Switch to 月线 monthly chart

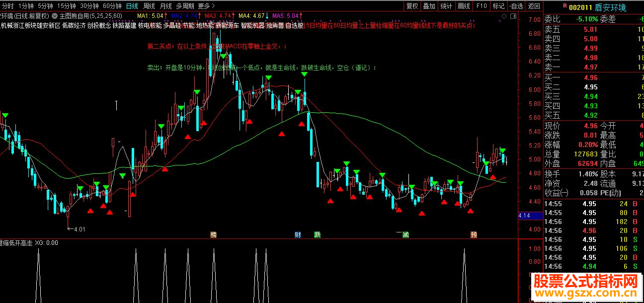coord(165,6)
